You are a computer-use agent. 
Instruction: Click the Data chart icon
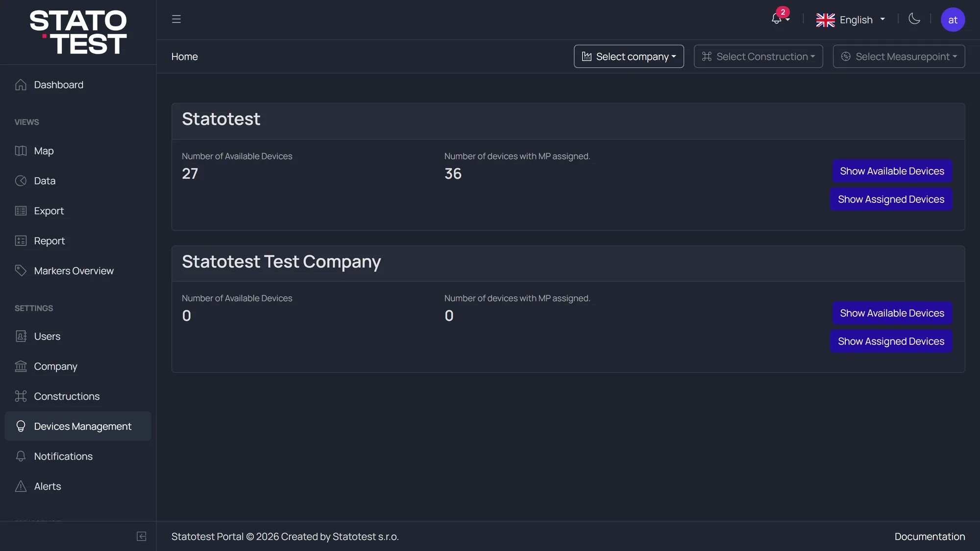tap(21, 181)
